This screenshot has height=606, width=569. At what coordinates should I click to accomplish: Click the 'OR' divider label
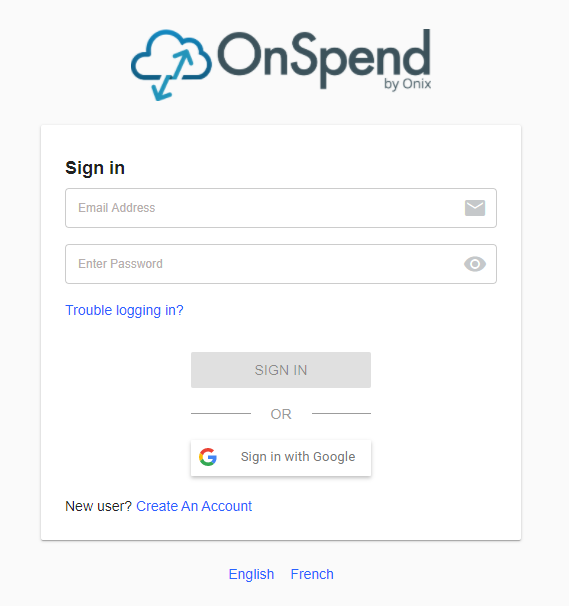coord(281,414)
